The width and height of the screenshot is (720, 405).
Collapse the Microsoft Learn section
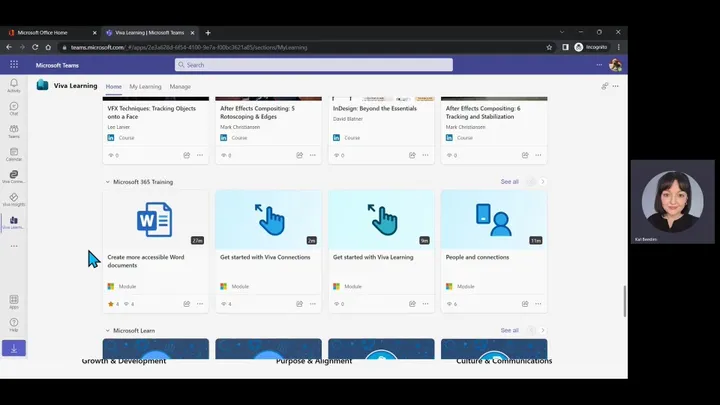pos(107,331)
